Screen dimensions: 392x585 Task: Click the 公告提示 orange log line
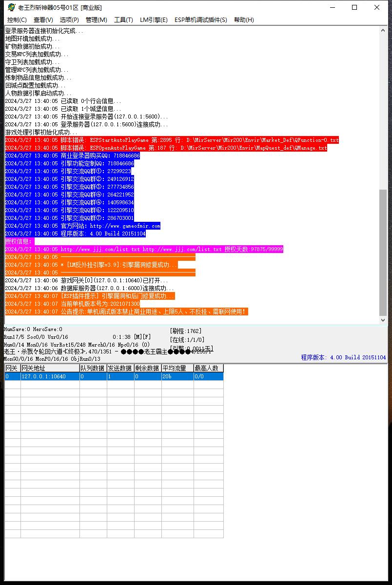pyautogui.click(x=126, y=312)
